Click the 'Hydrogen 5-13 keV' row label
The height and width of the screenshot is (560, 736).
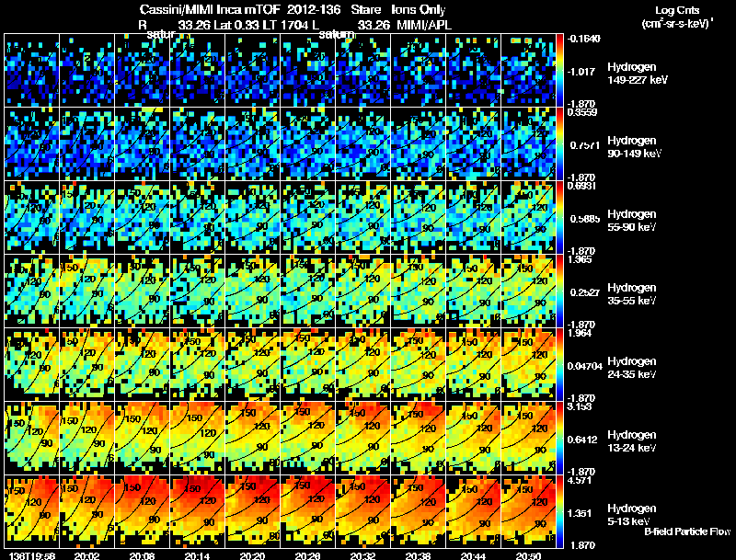(632, 515)
